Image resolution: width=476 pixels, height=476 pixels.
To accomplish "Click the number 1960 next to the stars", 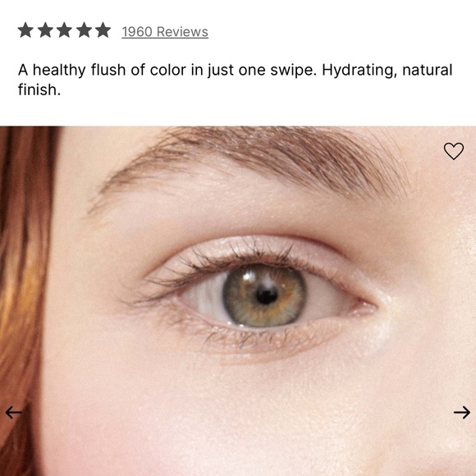I will click(x=137, y=32).
